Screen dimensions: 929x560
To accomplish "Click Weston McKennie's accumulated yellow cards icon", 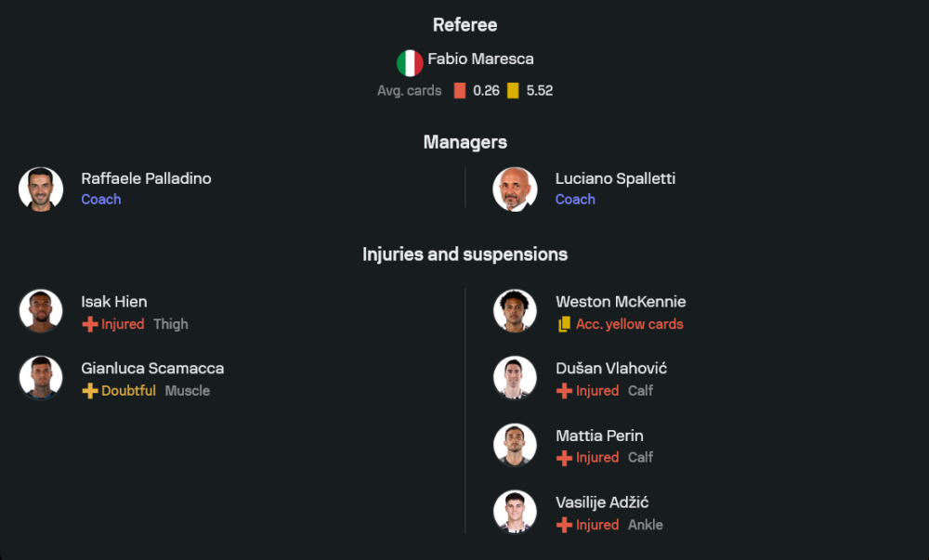I will 564,324.
